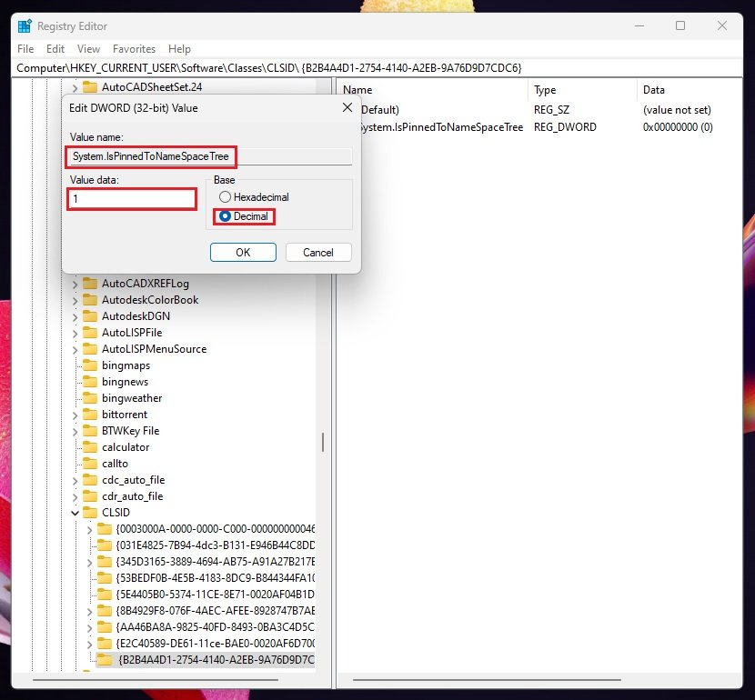Expand the AutoCADXREFLog key
755x700 pixels.
(x=75, y=284)
